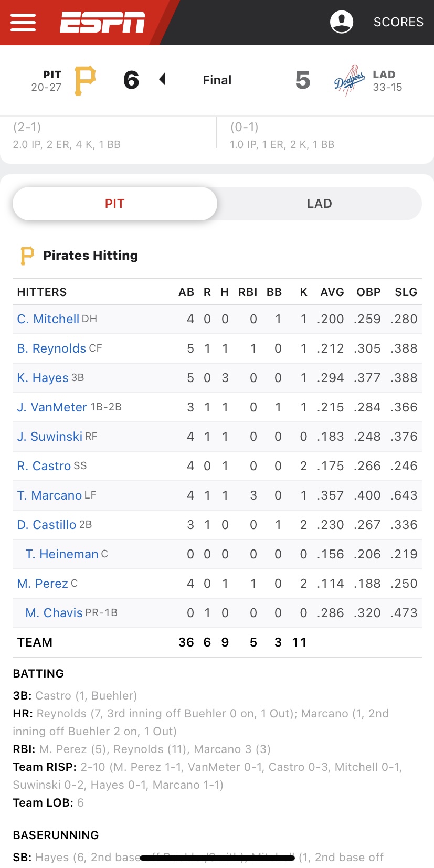The image size is (434, 868).
Task: View substitute T. Heineman's page
Action: [x=62, y=554]
